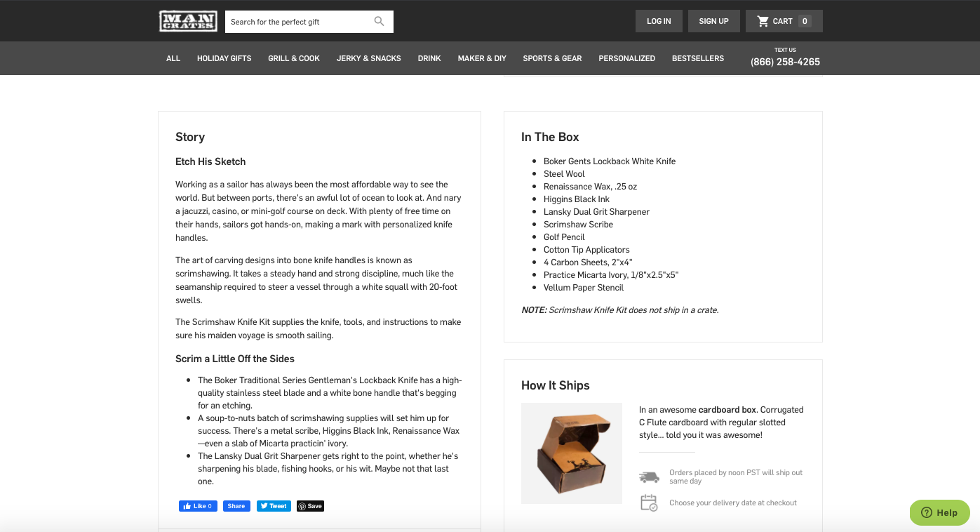Click the Facebook Share button
Image resolution: width=980 pixels, height=532 pixels.
point(236,506)
